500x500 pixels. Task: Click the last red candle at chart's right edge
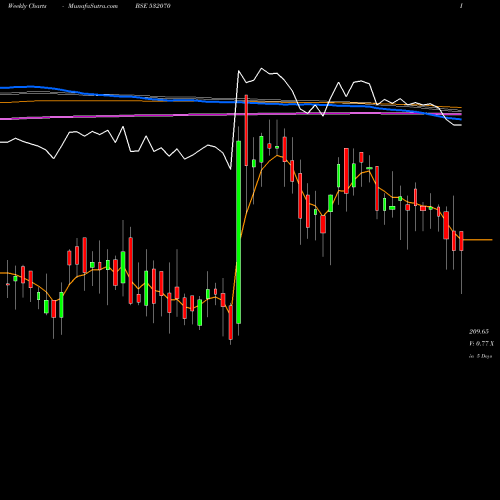(462, 241)
